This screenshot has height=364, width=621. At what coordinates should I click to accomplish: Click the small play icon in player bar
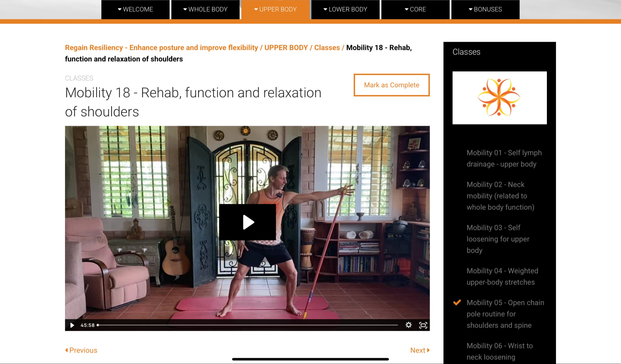click(72, 325)
